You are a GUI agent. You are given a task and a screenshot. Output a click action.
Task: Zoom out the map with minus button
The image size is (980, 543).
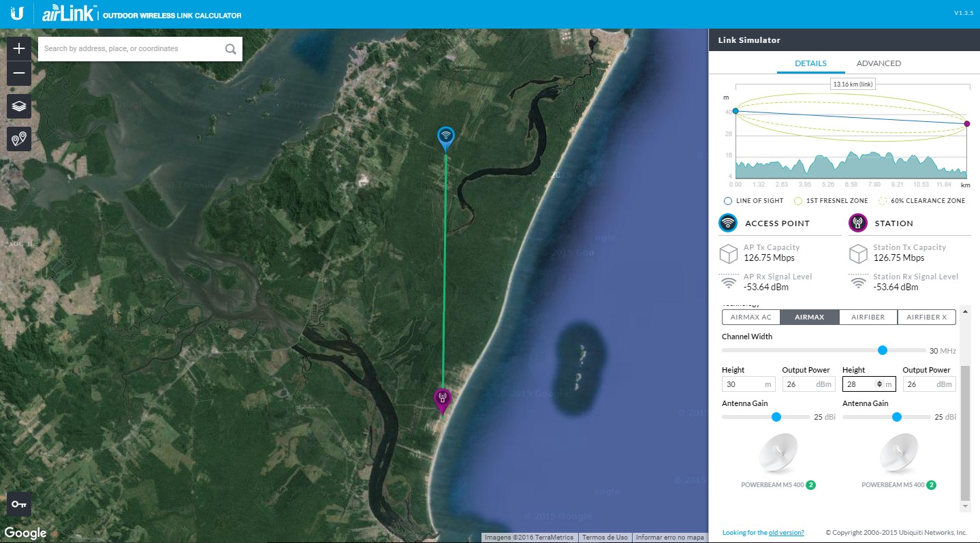click(x=19, y=73)
